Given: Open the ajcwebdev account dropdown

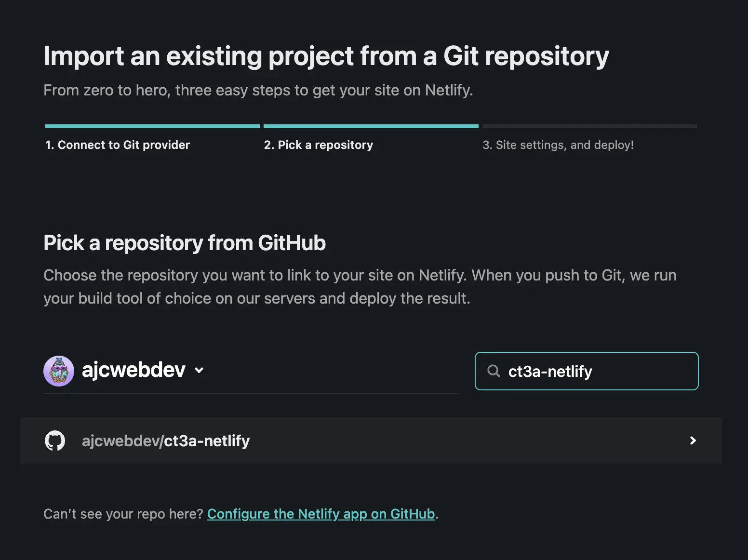Looking at the screenshot, I should [x=143, y=370].
